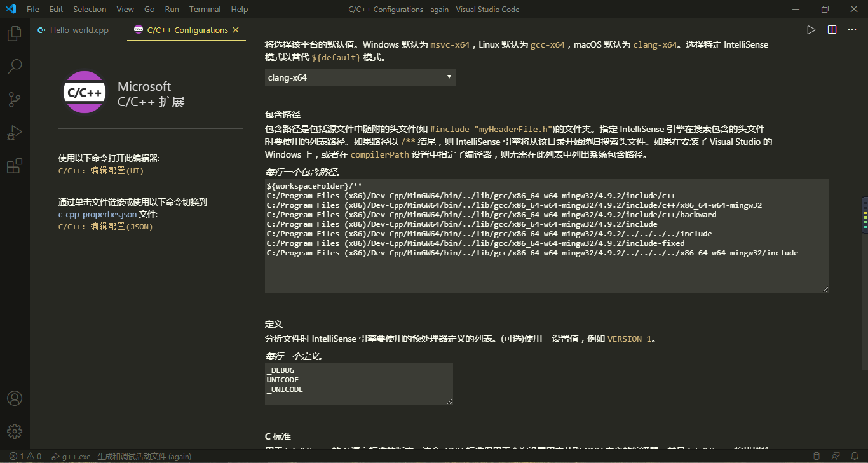
Task: Open the Edit menu
Action: coord(56,9)
